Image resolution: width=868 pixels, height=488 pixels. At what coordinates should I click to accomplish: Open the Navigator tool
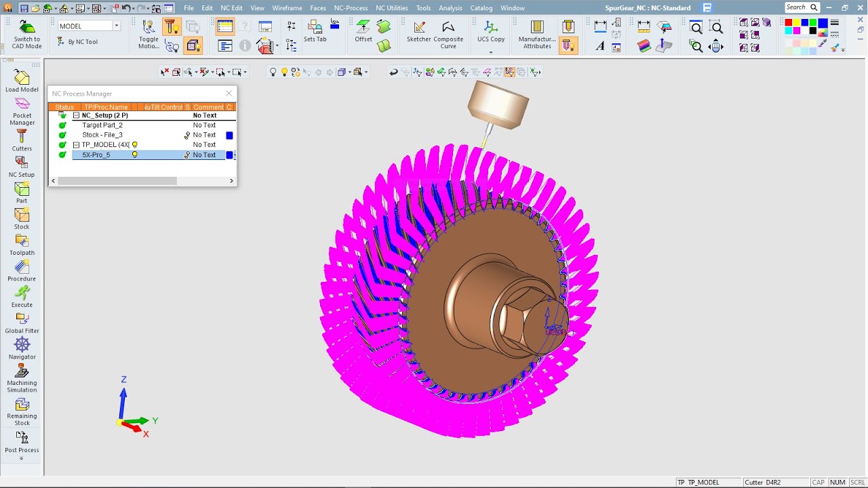[x=22, y=344]
